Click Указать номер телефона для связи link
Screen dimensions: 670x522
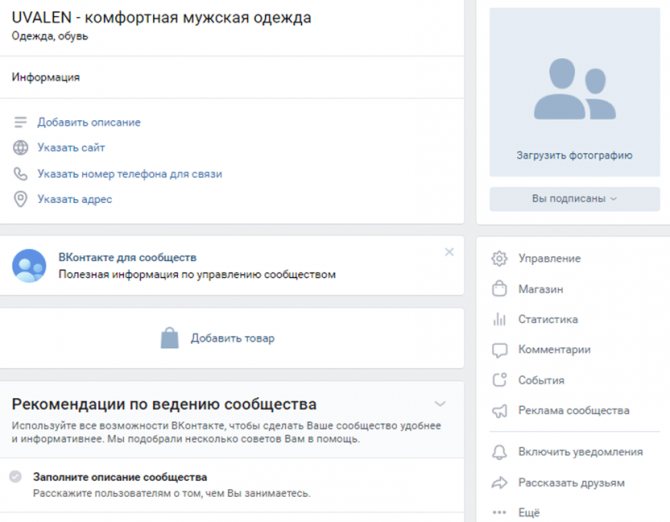click(x=130, y=174)
